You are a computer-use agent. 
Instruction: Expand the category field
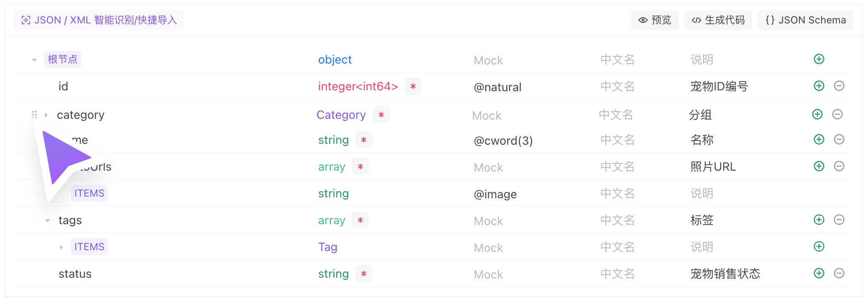pyautogui.click(x=46, y=115)
